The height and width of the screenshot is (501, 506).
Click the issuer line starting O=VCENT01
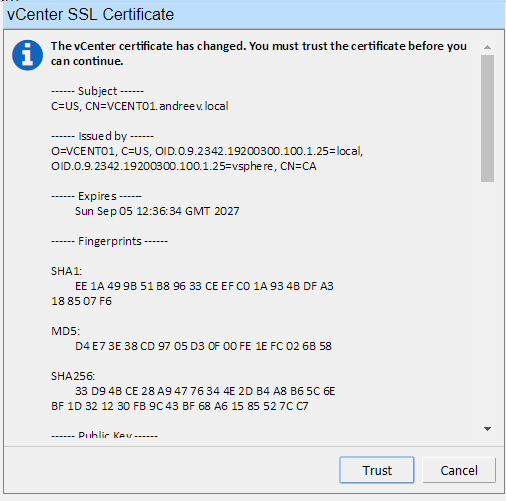207,151
